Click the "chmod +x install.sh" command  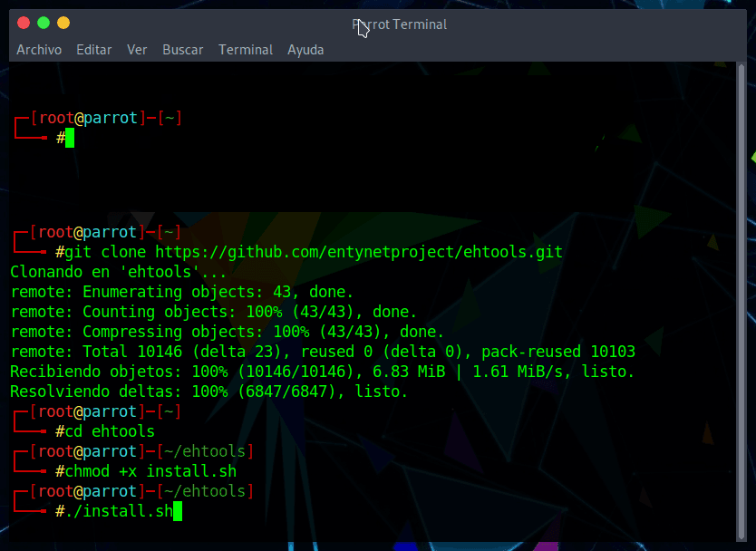150,471
